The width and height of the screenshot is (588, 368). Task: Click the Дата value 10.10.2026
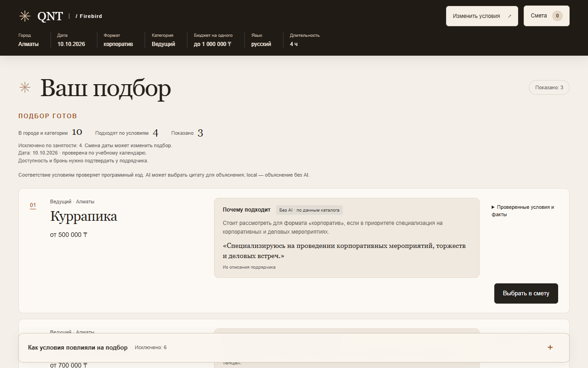(x=71, y=44)
